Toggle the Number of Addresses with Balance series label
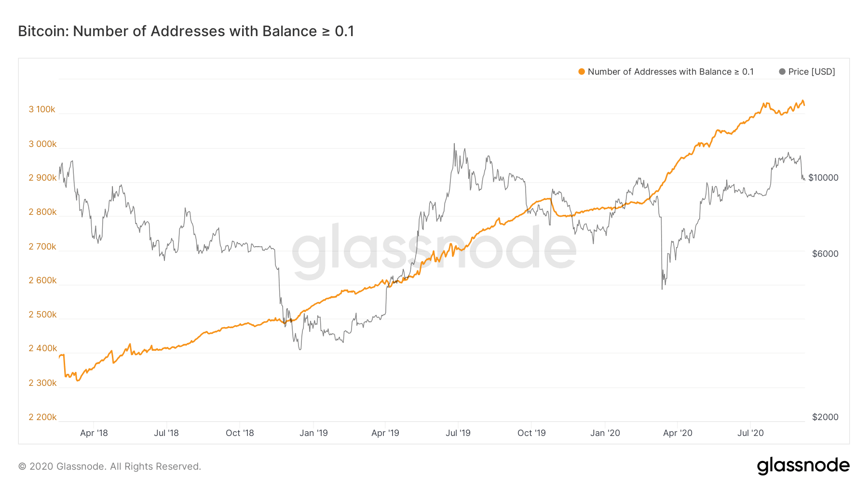Viewport: 868px width, 488px height. pos(670,72)
